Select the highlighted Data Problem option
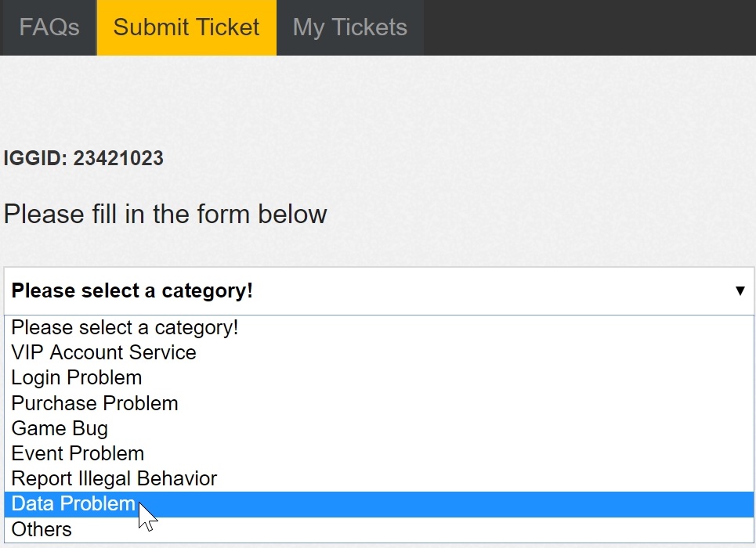The image size is (756, 548). pos(379,504)
